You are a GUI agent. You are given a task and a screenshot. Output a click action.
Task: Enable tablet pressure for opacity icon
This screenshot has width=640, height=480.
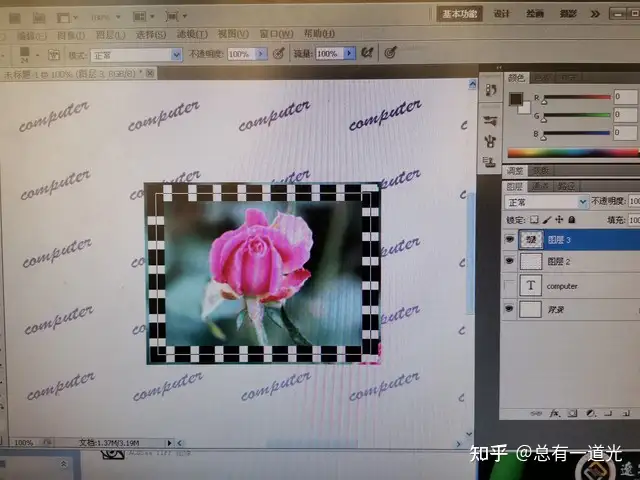click(278, 53)
